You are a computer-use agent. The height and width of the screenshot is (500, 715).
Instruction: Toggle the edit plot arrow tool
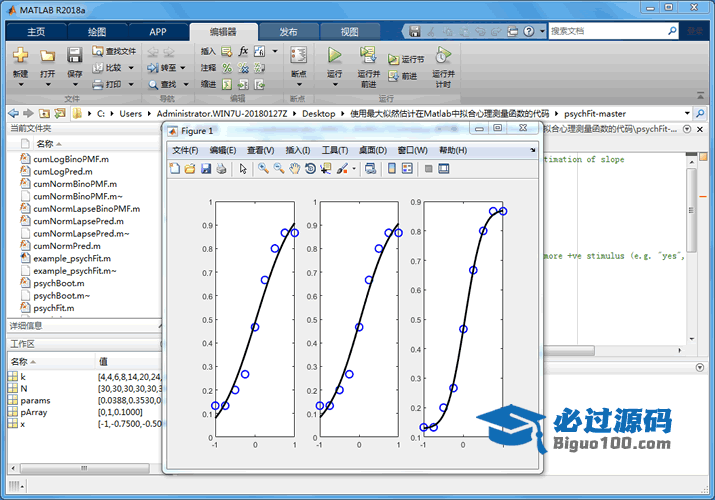pos(243,169)
